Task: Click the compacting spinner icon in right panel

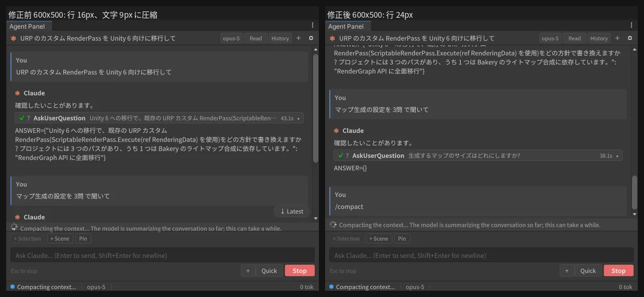Action: (x=333, y=225)
